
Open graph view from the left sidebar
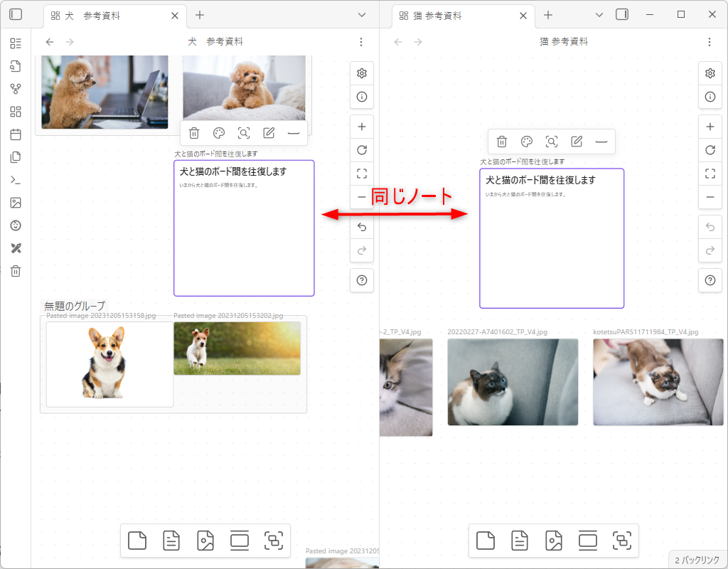(x=16, y=89)
